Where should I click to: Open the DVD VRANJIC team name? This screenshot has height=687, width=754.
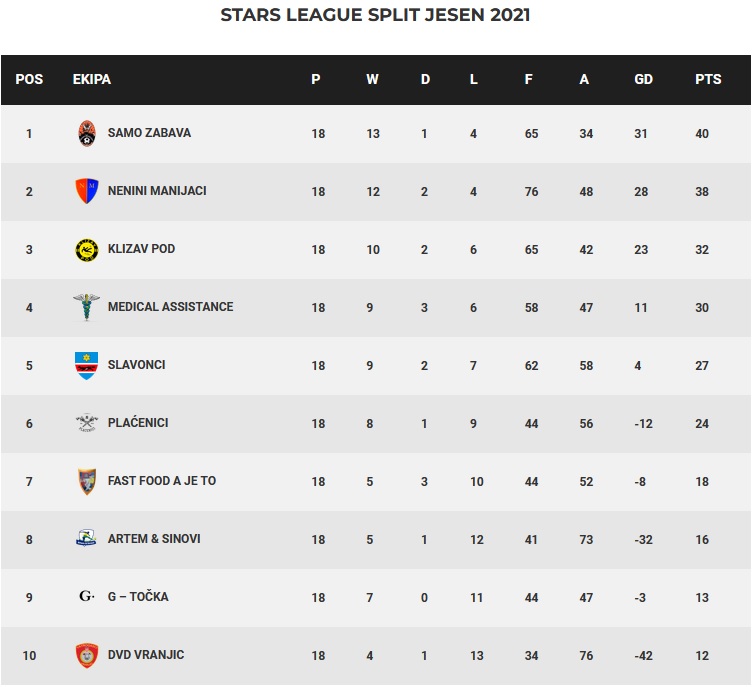click(x=146, y=655)
